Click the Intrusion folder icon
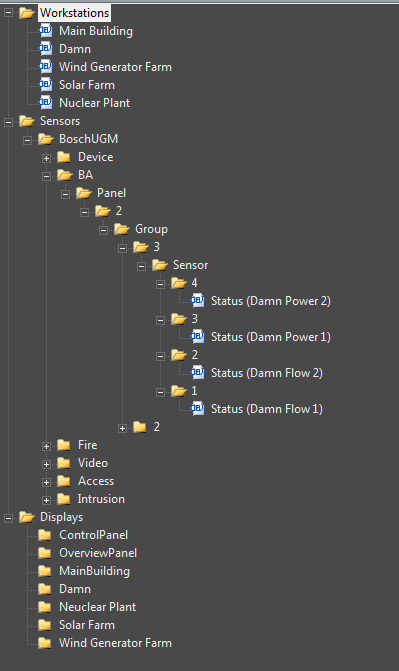This screenshot has width=399, height=671. click(x=64, y=499)
